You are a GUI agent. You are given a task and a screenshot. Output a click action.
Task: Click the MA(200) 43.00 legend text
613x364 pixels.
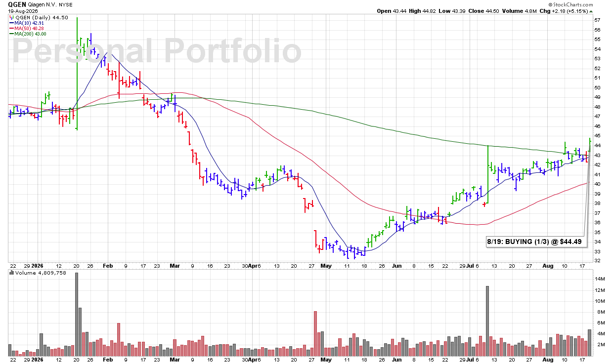(x=31, y=34)
